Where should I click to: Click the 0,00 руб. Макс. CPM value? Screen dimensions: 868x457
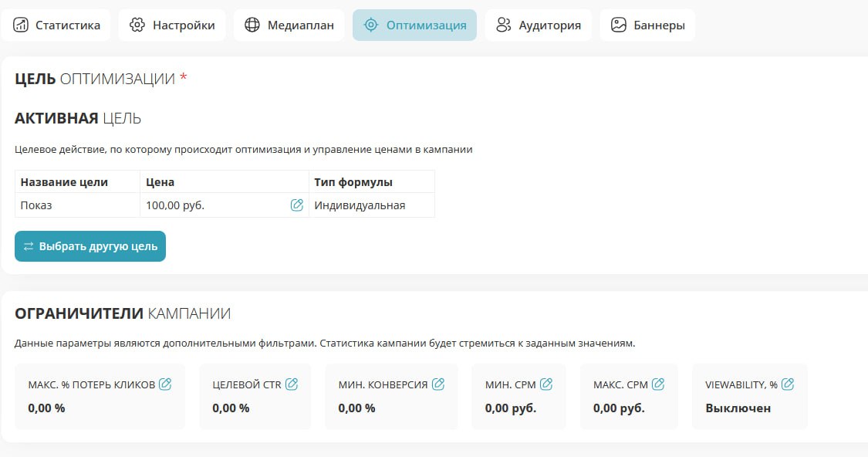(619, 408)
